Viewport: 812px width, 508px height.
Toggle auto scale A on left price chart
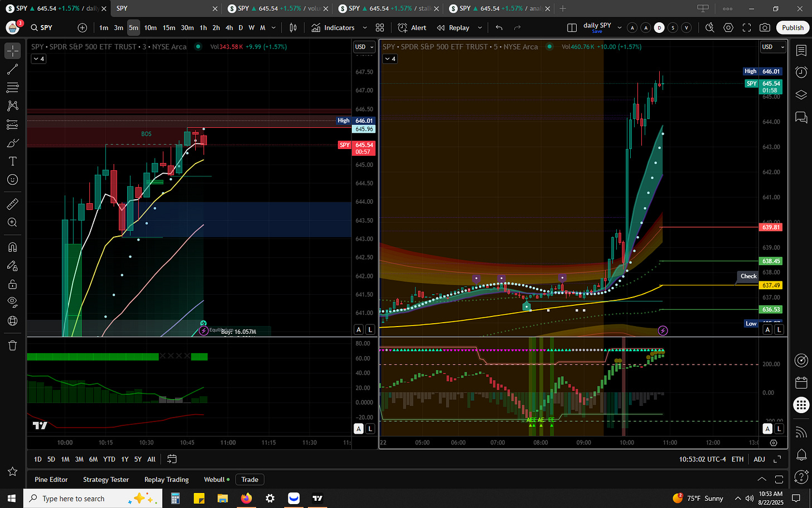[x=359, y=330]
